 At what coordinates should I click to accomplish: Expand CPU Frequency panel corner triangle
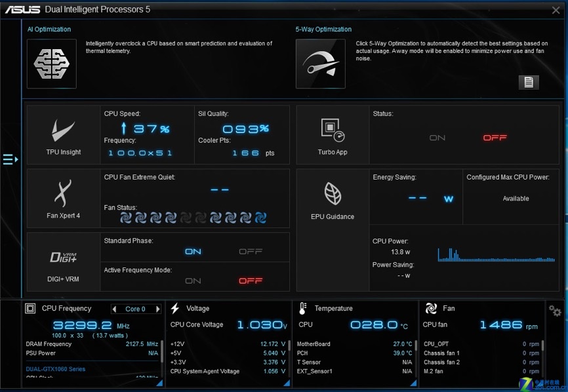tap(159, 383)
